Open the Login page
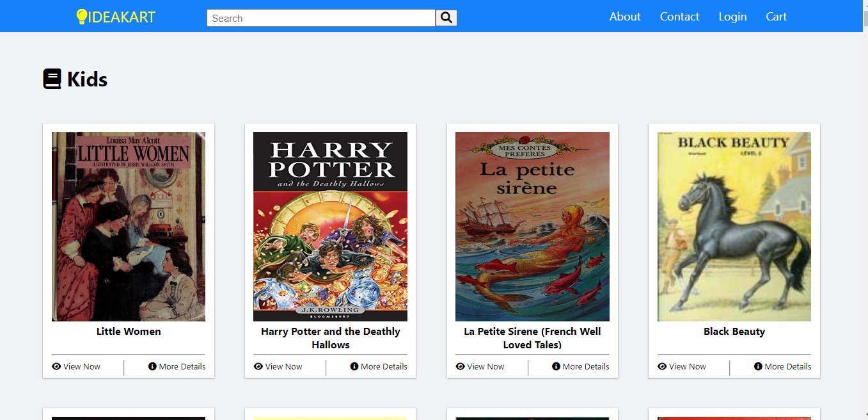Image resolution: width=868 pixels, height=420 pixels. click(732, 17)
